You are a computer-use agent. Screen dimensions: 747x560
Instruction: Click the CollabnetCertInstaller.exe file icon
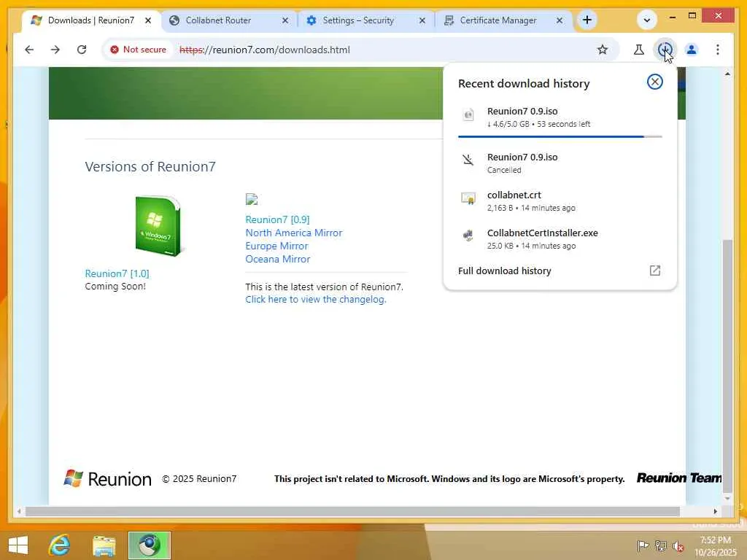pos(468,236)
